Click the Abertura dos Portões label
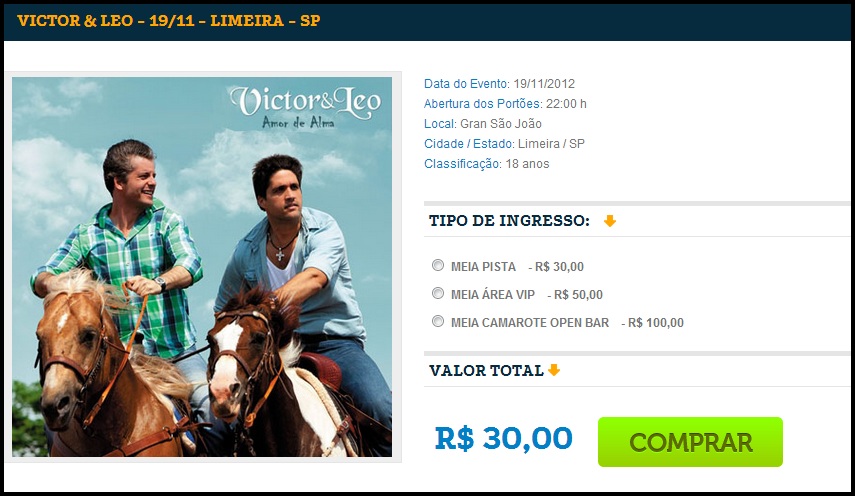 click(x=483, y=104)
